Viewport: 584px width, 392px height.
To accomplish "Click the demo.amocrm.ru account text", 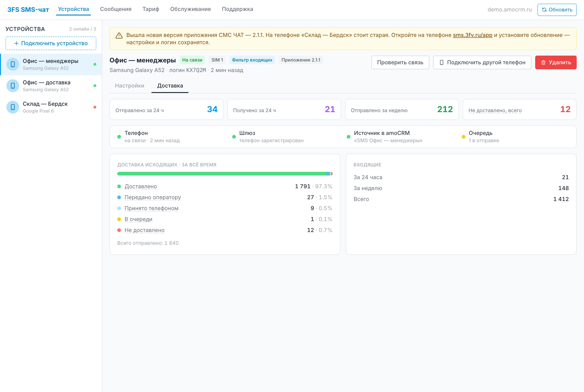I will click(x=509, y=10).
